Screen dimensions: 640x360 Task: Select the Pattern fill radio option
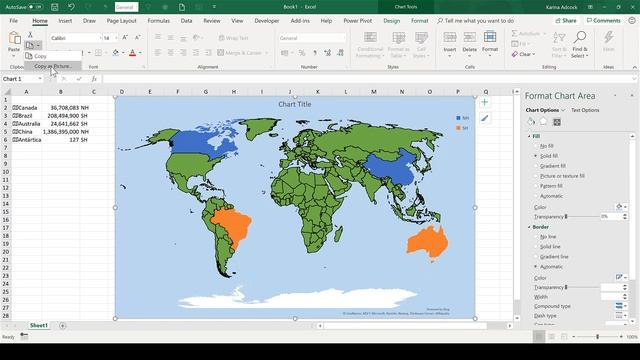point(536,186)
